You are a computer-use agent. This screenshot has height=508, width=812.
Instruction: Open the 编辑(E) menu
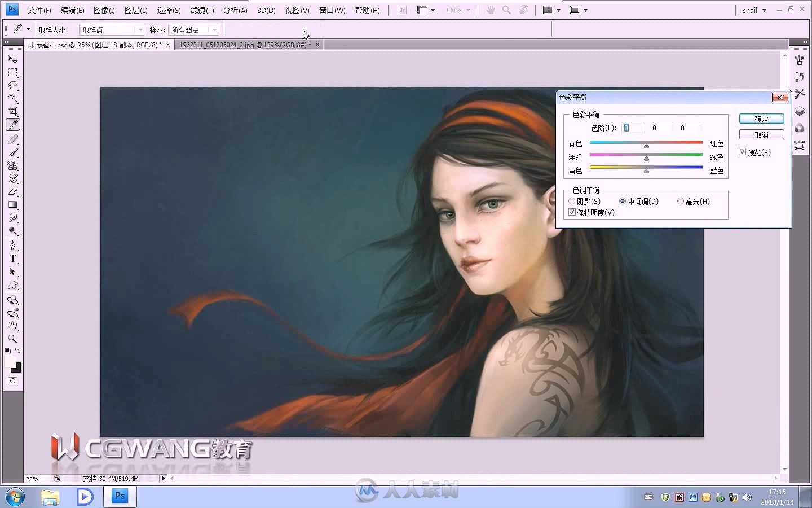pyautogui.click(x=72, y=10)
